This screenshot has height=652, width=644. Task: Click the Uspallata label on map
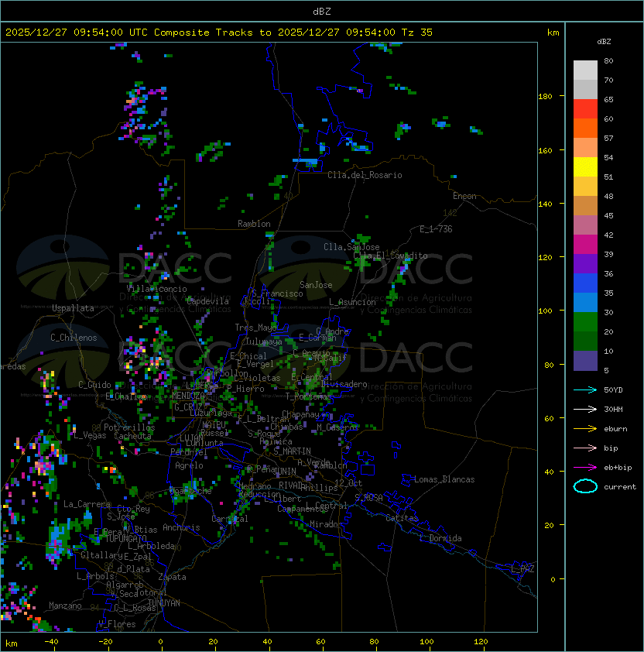tap(73, 308)
